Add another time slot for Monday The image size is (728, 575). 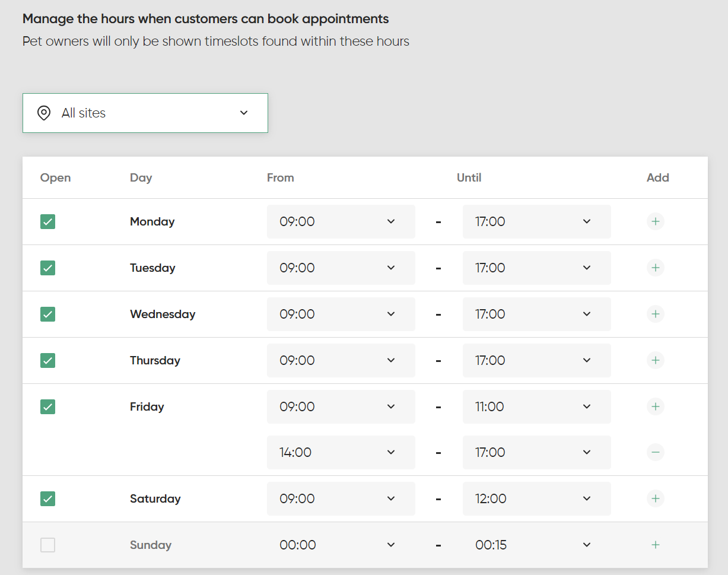point(655,222)
